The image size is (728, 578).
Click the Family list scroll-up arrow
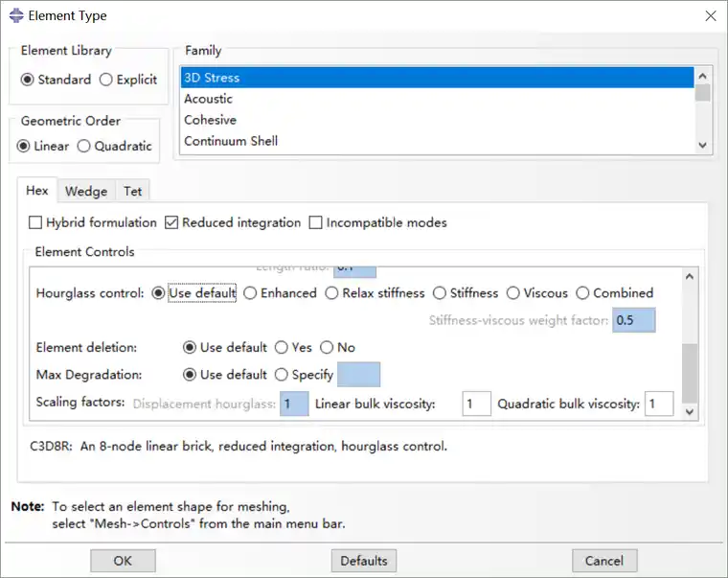click(x=702, y=76)
